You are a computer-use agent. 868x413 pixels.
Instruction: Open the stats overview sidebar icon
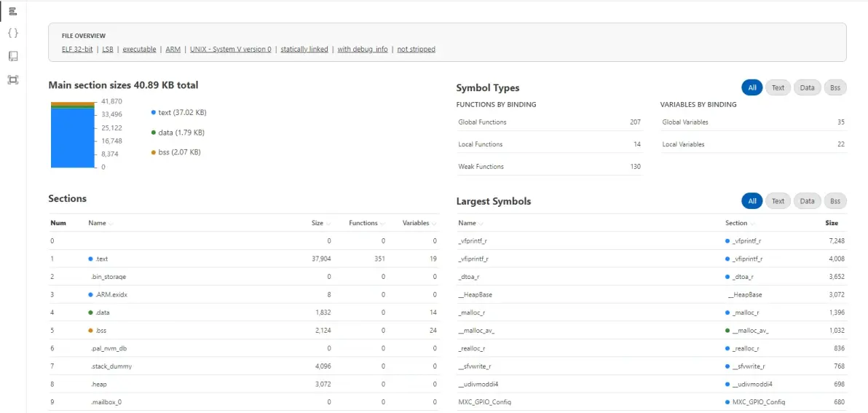click(12, 11)
